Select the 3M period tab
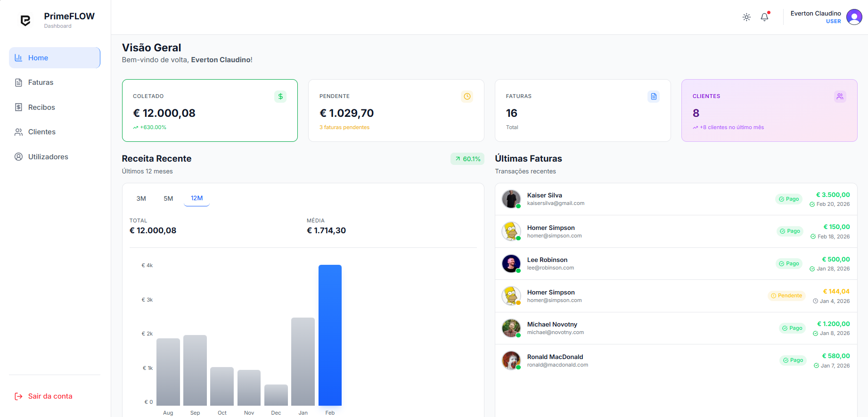This screenshot has height=417, width=868. (141, 198)
